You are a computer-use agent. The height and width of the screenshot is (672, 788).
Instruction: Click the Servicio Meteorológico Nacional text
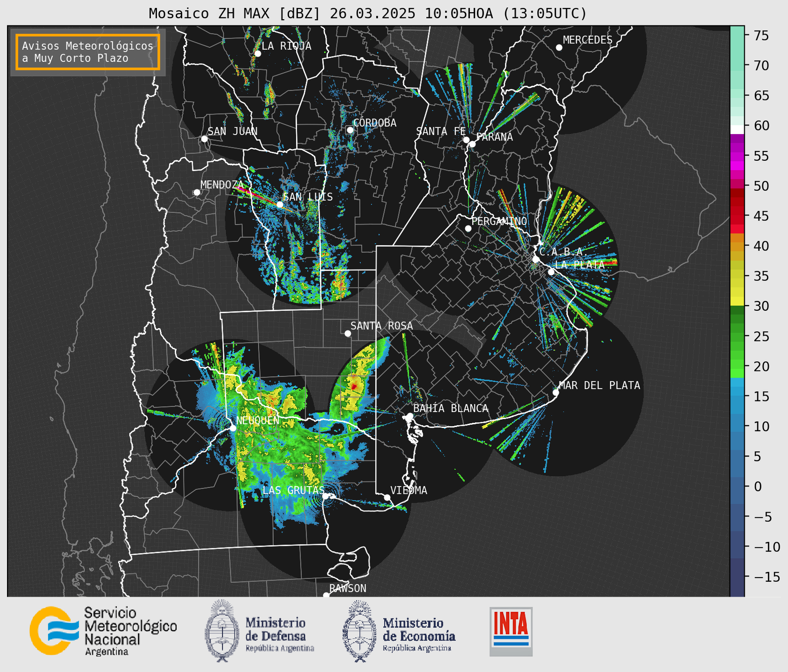pyautogui.click(x=130, y=631)
